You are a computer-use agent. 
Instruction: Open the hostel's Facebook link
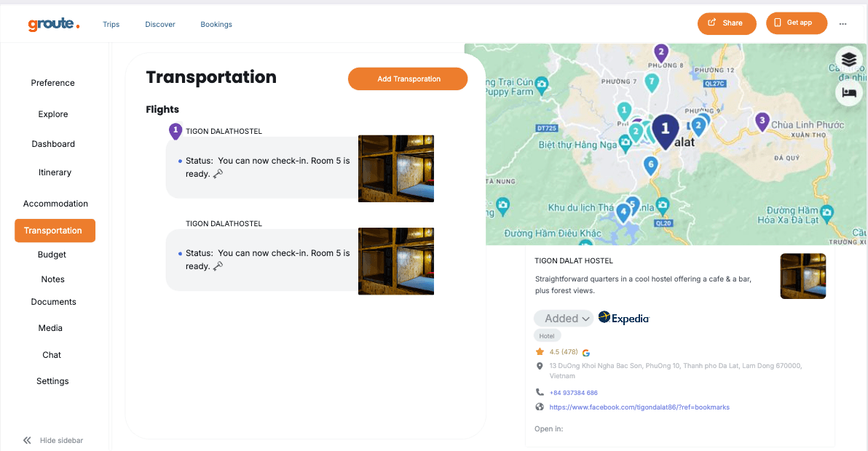point(639,407)
